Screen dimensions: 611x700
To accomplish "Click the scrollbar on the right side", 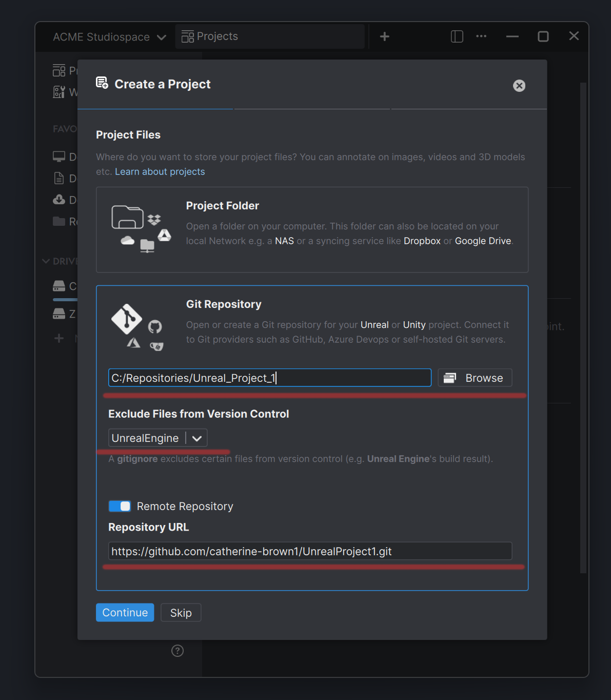I will click(x=583, y=327).
